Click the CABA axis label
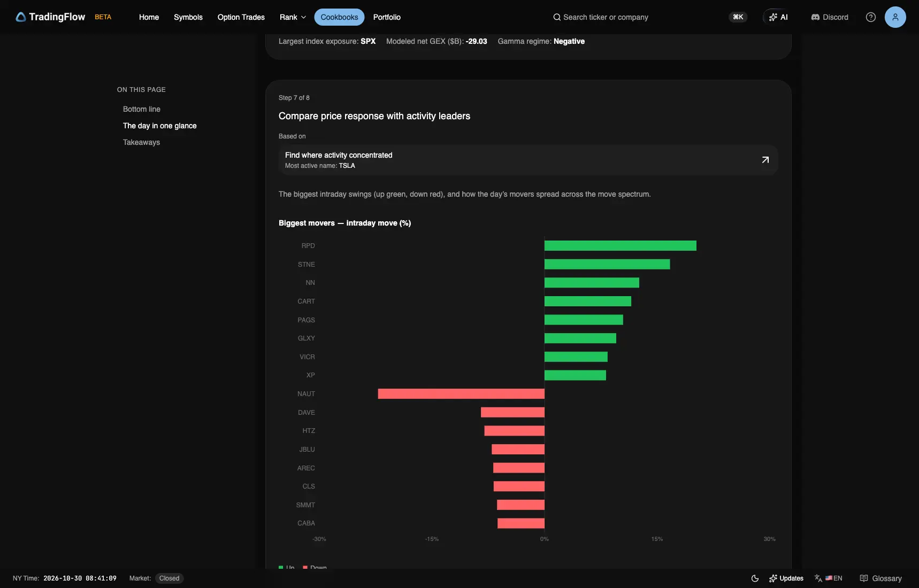This screenshot has height=588, width=919. coord(306,523)
